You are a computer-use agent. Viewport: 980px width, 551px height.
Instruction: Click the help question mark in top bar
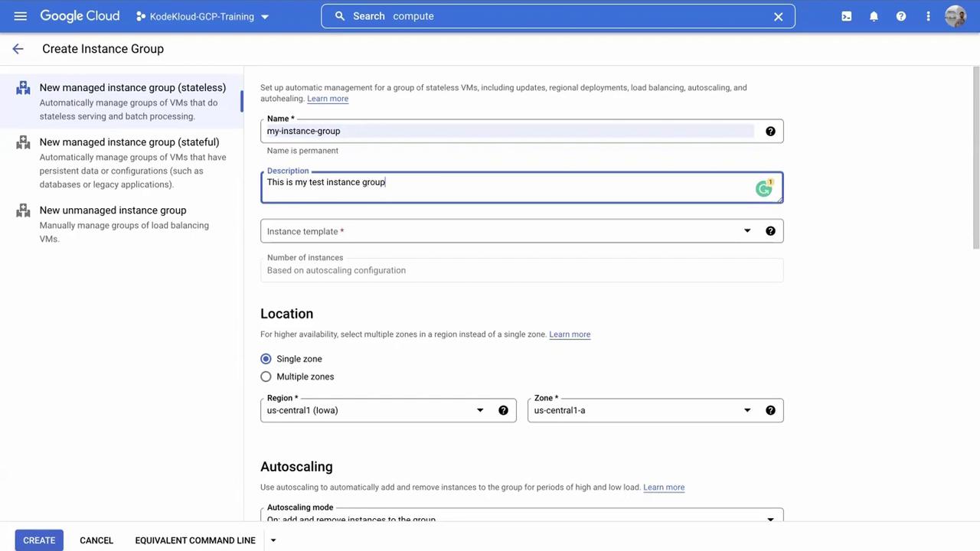click(x=901, y=16)
